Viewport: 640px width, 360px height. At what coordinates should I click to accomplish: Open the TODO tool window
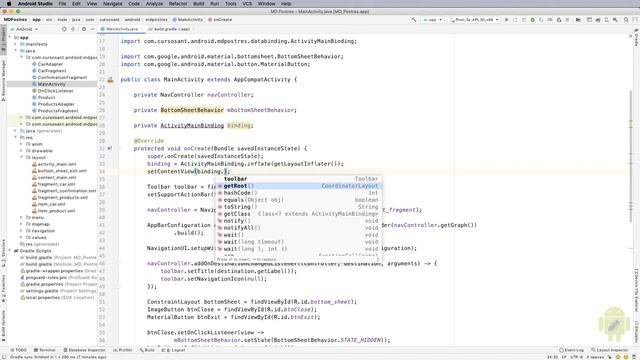point(18,350)
